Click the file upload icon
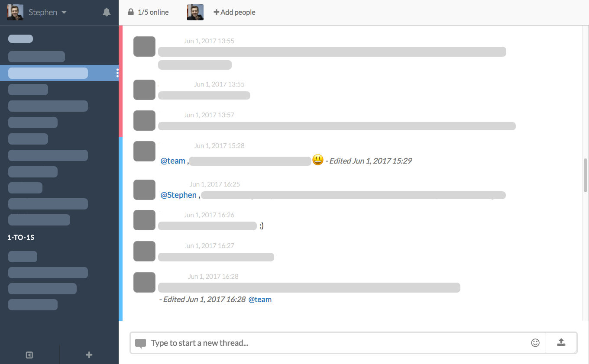This screenshot has height=364, width=589. pos(561,342)
